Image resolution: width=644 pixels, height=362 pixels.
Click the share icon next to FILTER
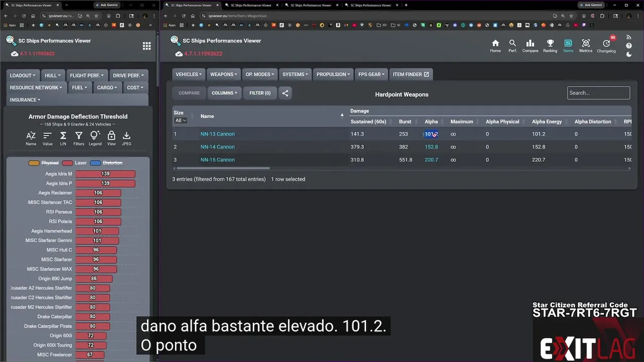point(285,93)
